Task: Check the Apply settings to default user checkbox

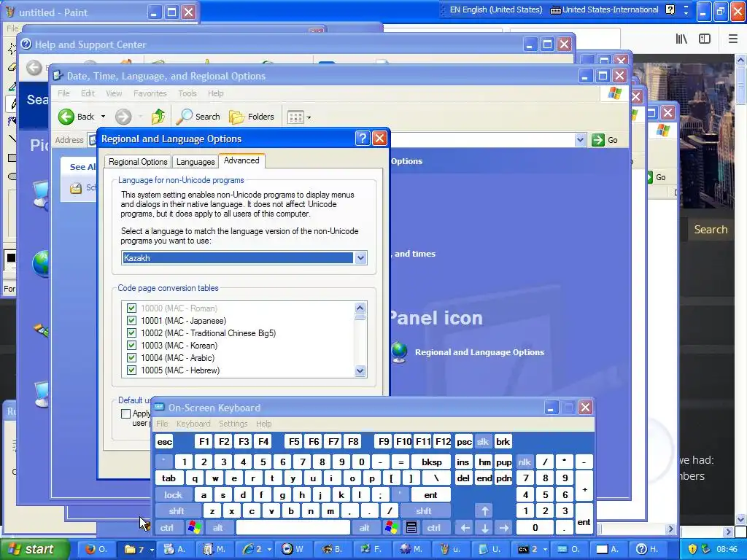Action: (125, 413)
